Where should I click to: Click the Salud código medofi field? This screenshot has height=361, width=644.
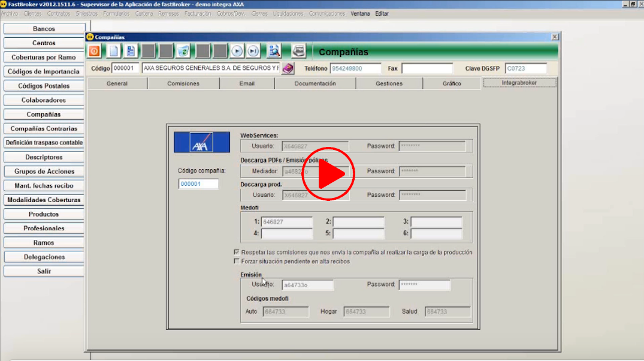point(448,312)
